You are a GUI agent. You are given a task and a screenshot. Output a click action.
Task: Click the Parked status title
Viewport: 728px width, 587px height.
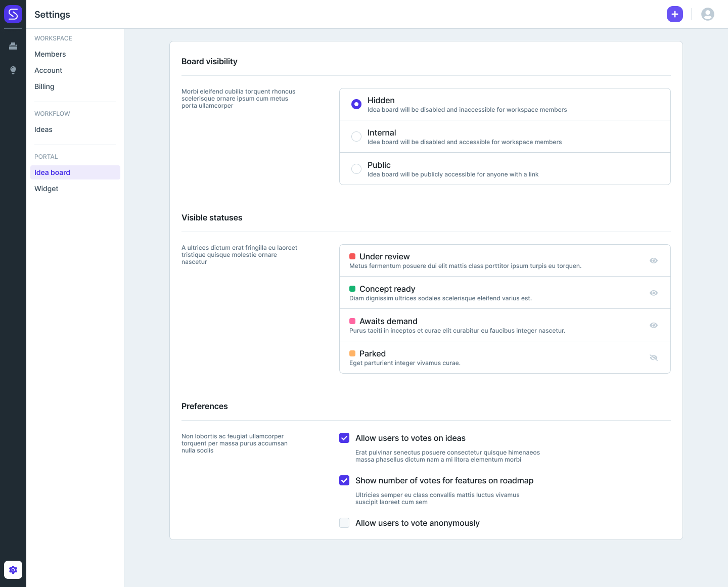pyautogui.click(x=373, y=353)
